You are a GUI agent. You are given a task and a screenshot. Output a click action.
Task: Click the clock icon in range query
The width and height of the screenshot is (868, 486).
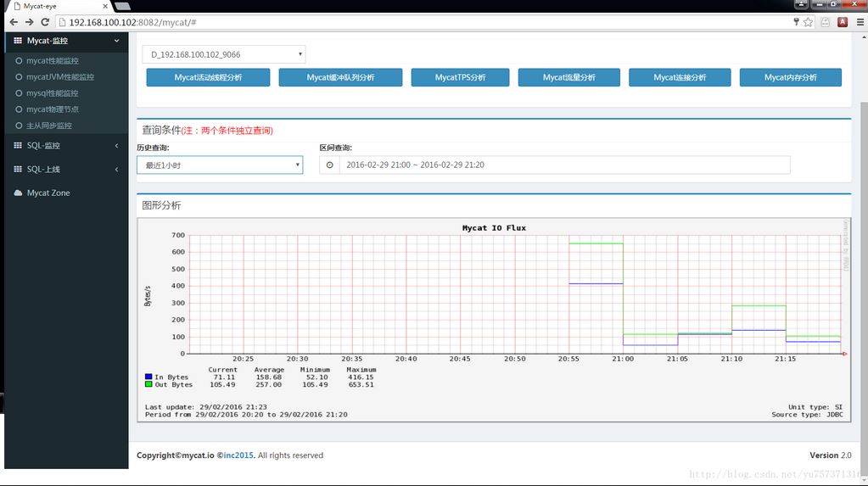coord(329,165)
